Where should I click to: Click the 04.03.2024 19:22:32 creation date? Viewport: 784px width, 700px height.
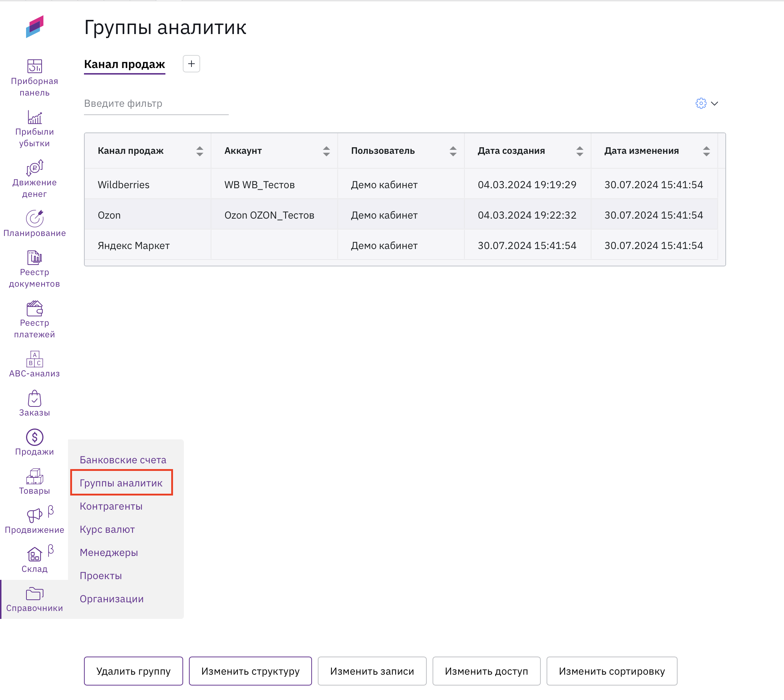[527, 215]
